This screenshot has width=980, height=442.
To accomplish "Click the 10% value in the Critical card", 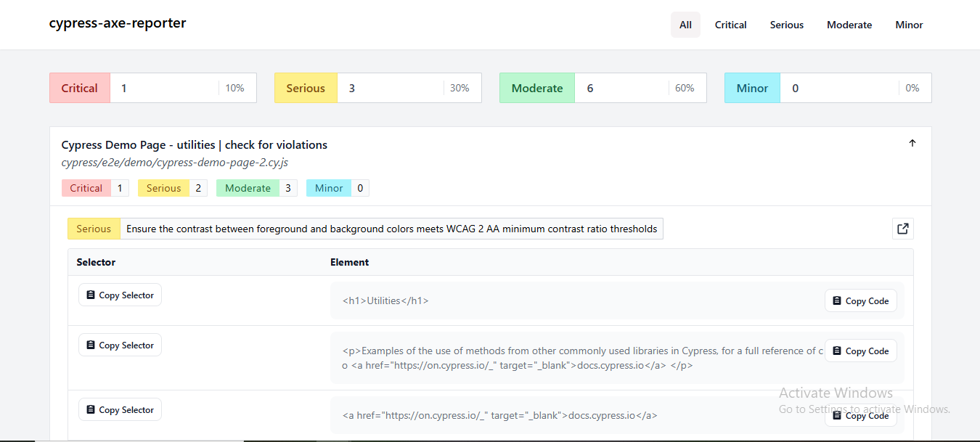I will pyautogui.click(x=234, y=88).
